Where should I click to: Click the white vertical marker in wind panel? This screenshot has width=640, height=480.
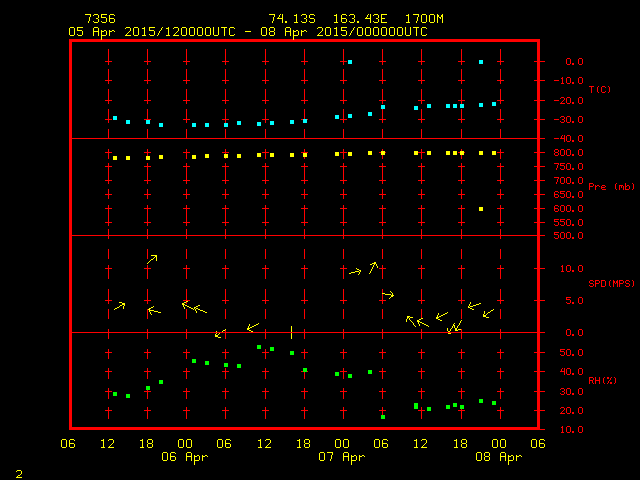click(x=291, y=332)
